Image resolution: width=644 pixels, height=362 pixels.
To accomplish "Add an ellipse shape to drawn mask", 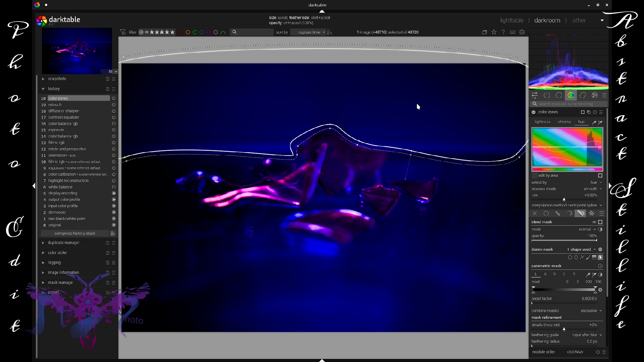I will pos(576,257).
